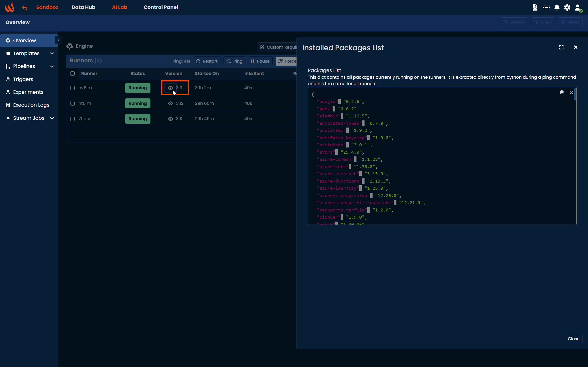Image resolution: width=588 pixels, height=367 pixels.
Task: Tick the checkbox for runner 7hqjv
Action: pyautogui.click(x=72, y=119)
